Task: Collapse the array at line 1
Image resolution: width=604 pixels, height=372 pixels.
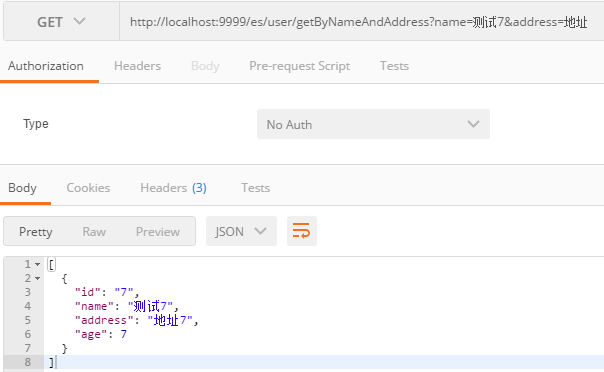Action: [37, 265]
